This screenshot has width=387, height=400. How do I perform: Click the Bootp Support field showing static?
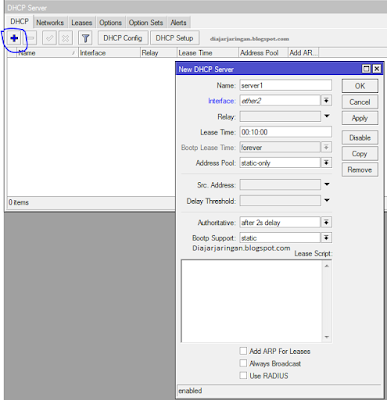(x=280, y=238)
